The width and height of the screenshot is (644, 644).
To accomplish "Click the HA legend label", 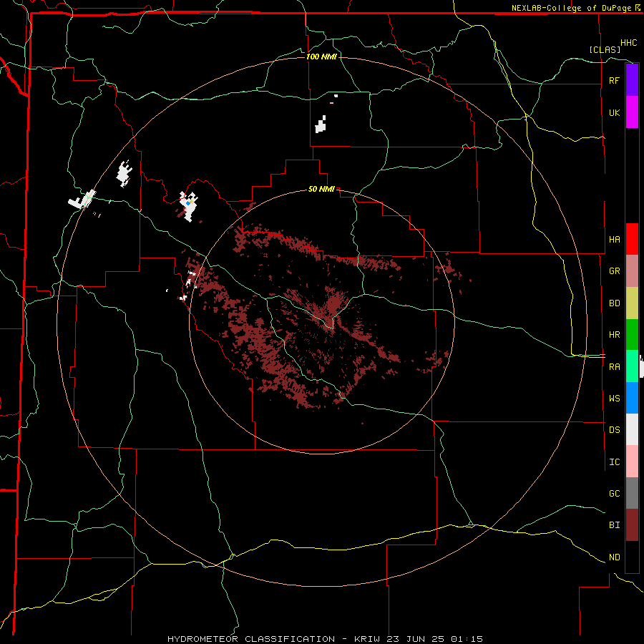I will click(x=614, y=239).
